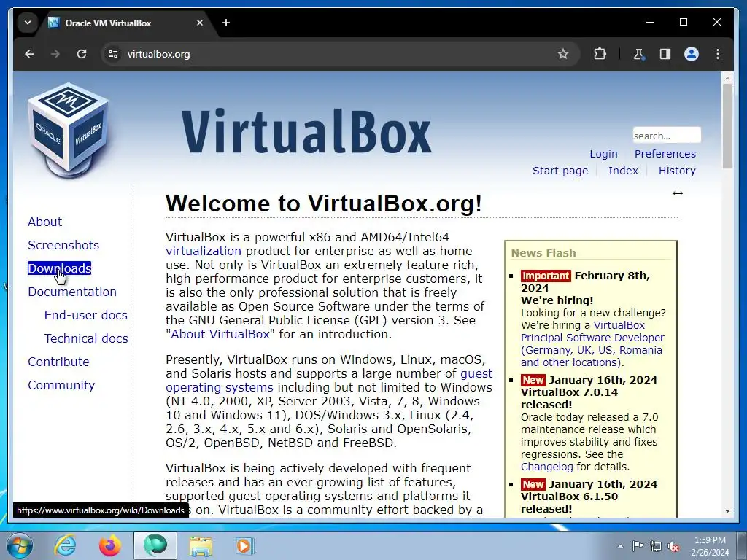This screenshot has height=560, width=747.
Task: Click the site search box
Action: 667,136
